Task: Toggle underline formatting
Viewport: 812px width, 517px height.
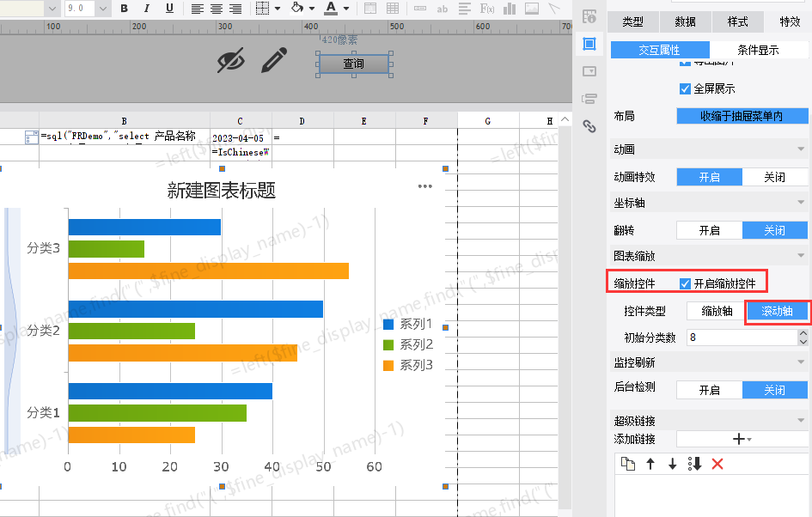Action: pyautogui.click(x=169, y=9)
